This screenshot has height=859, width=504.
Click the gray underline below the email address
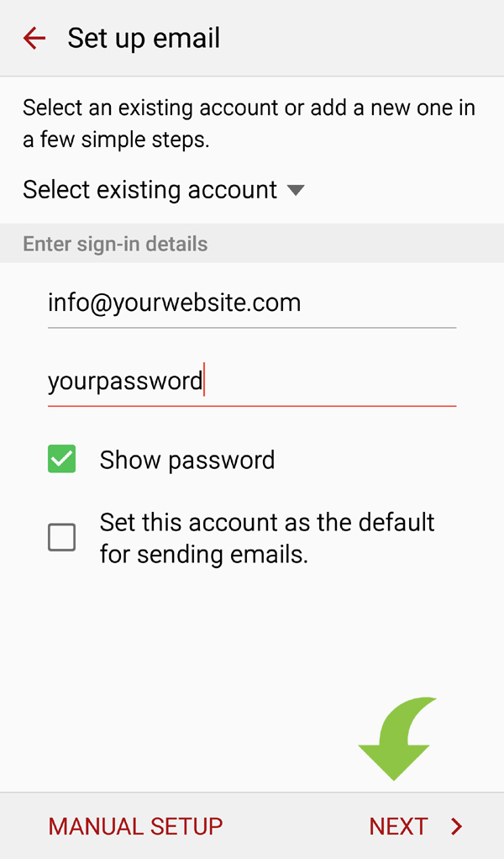[x=252, y=328]
